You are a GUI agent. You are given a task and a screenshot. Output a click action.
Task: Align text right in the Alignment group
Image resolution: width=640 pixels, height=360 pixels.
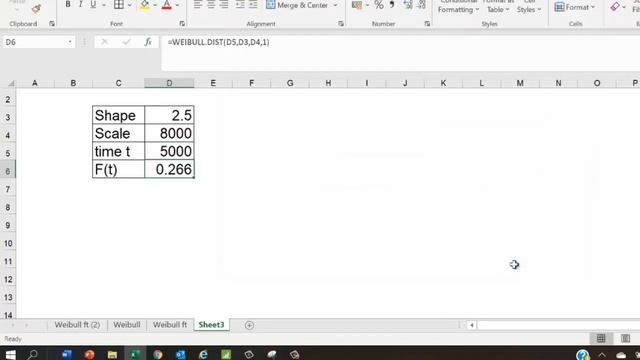[224, 5]
